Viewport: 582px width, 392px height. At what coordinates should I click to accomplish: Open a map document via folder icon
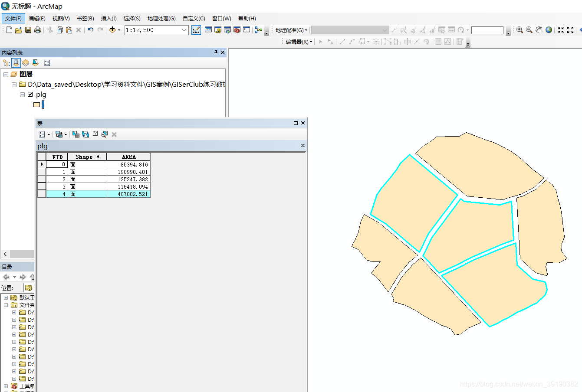point(19,30)
